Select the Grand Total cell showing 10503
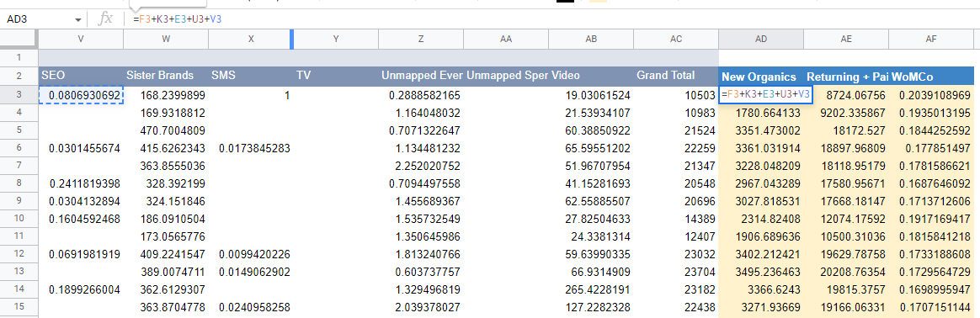The width and height of the screenshot is (980, 318). [675, 95]
